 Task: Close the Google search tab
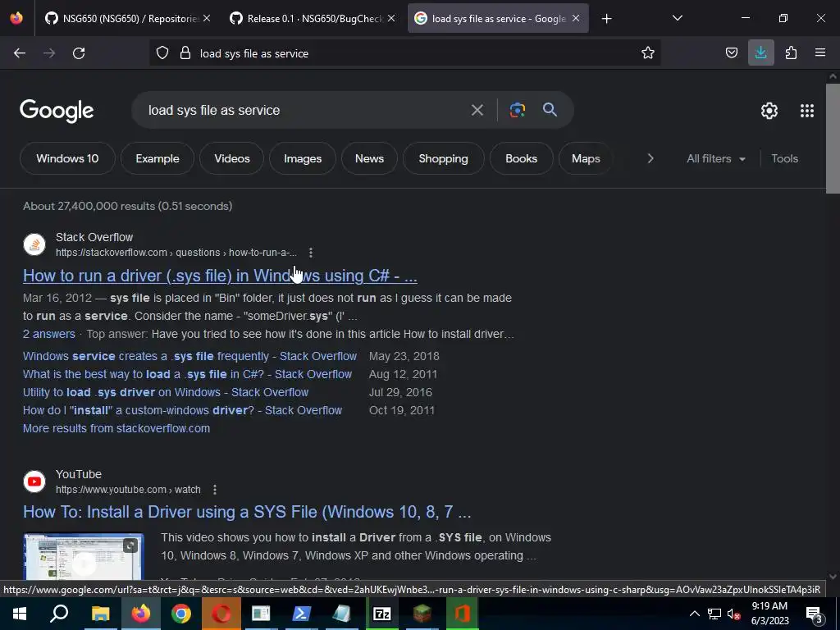(576, 18)
